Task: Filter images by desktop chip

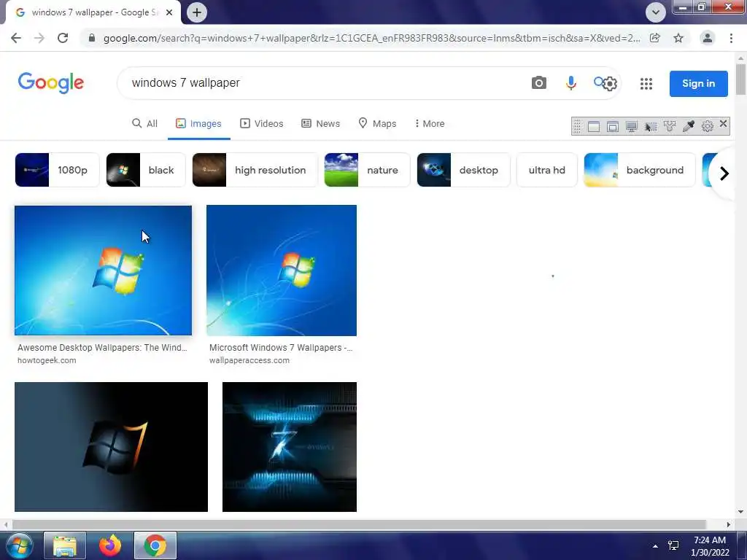Action: coord(463,170)
